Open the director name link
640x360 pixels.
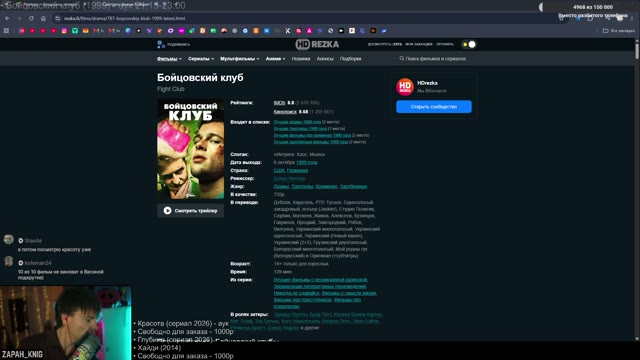pos(289,178)
